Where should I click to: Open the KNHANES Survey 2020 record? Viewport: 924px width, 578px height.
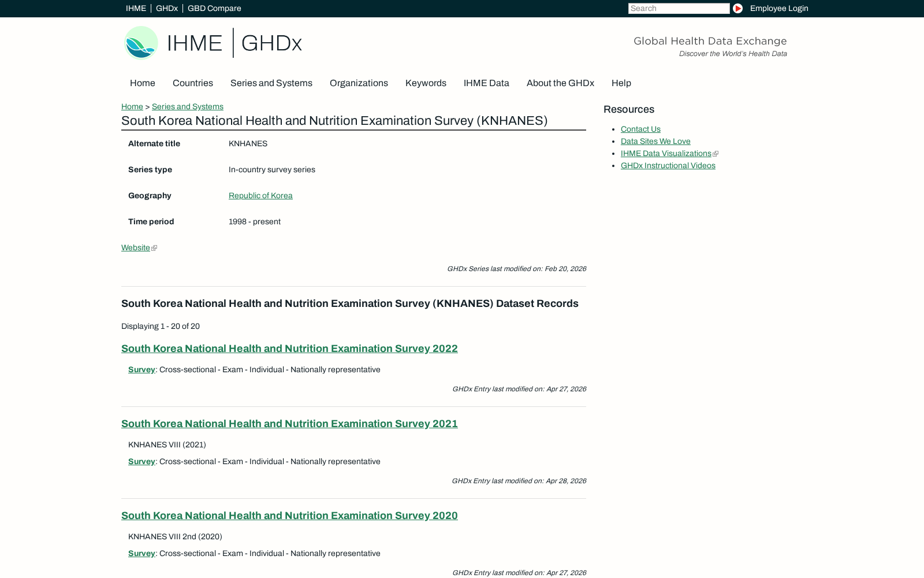coord(289,516)
